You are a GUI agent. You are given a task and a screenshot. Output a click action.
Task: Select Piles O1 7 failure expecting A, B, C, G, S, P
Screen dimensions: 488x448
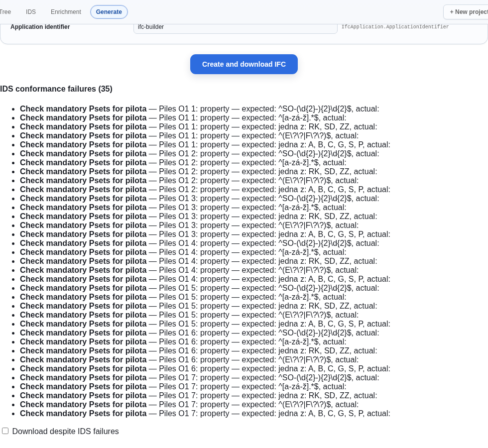tap(205, 414)
